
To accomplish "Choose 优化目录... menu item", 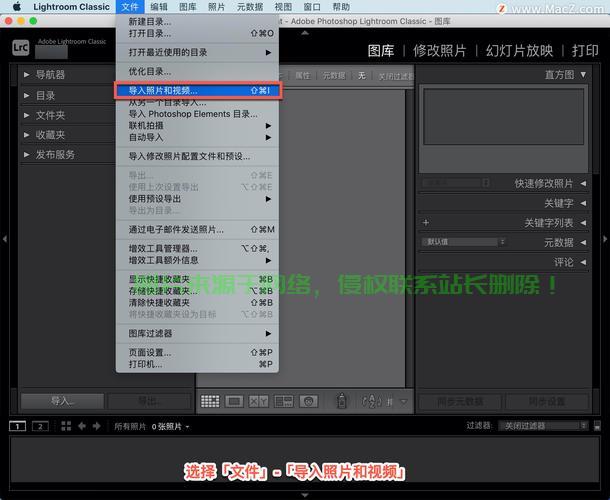I will tap(198, 72).
